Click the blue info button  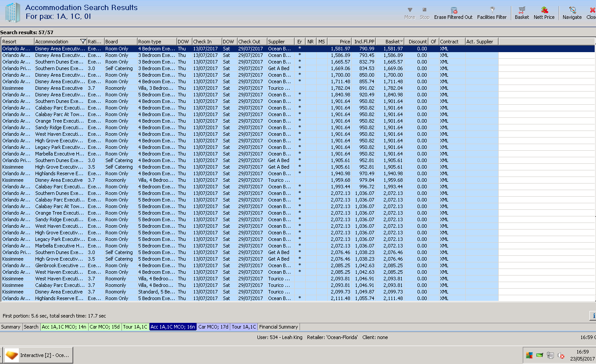point(593,316)
